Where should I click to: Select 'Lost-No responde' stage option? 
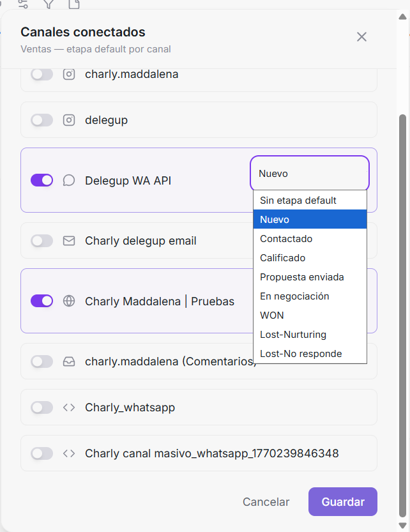click(310, 354)
